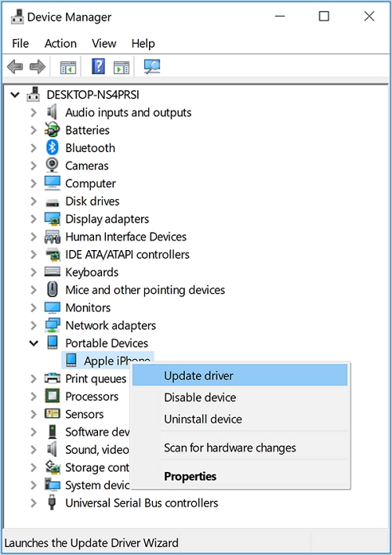The image size is (392, 555).
Task: Select the Computer tree label
Action: click(90, 183)
